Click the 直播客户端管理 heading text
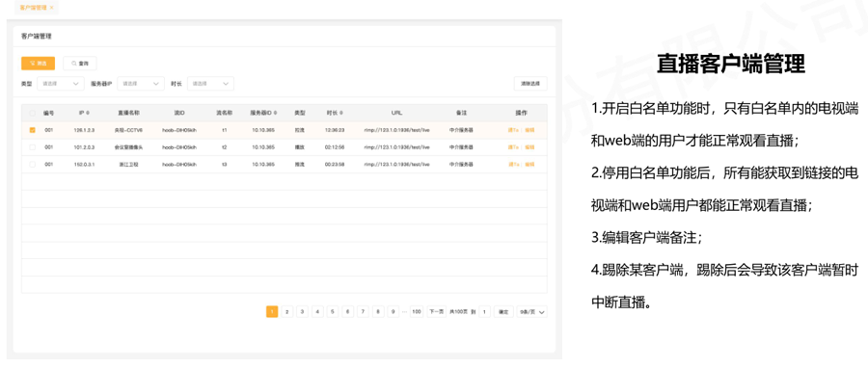This screenshot has height=368, width=868. (x=731, y=65)
